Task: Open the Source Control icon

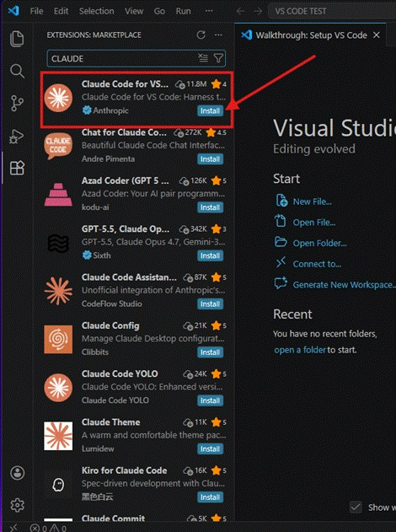Action: [17, 103]
